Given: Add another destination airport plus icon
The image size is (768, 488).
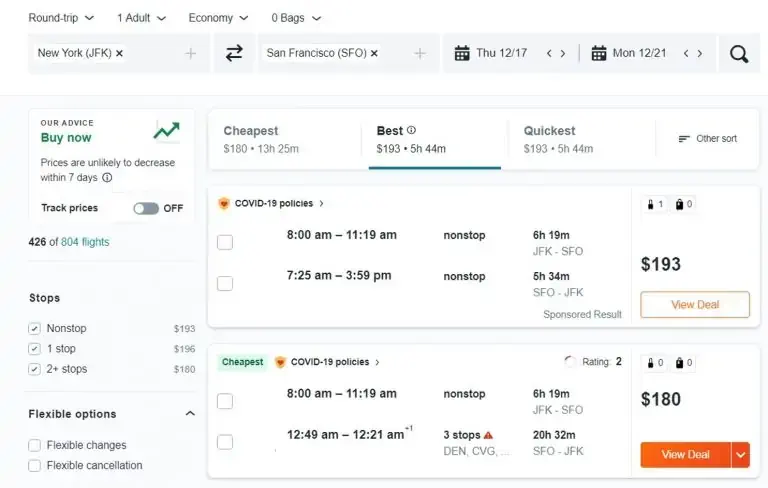Looking at the screenshot, I should [x=420, y=53].
